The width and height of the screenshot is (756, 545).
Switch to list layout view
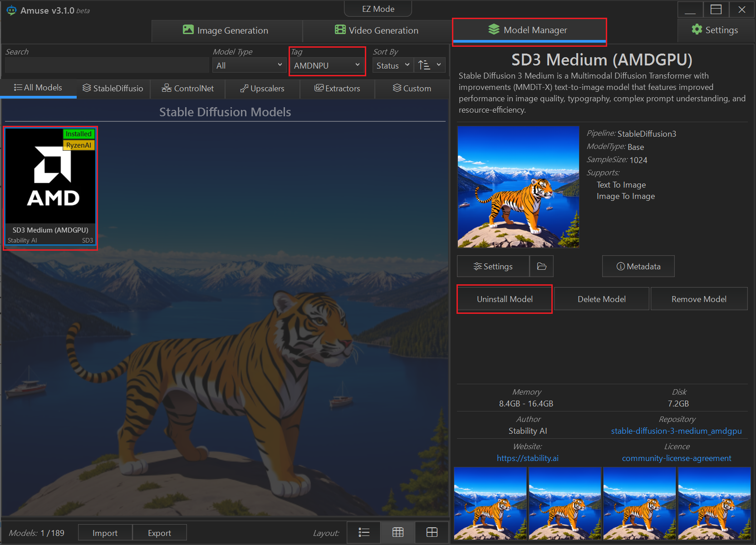(364, 532)
